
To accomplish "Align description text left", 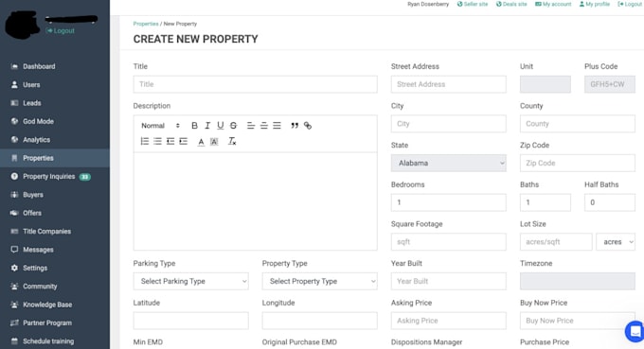I will point(251,126).
